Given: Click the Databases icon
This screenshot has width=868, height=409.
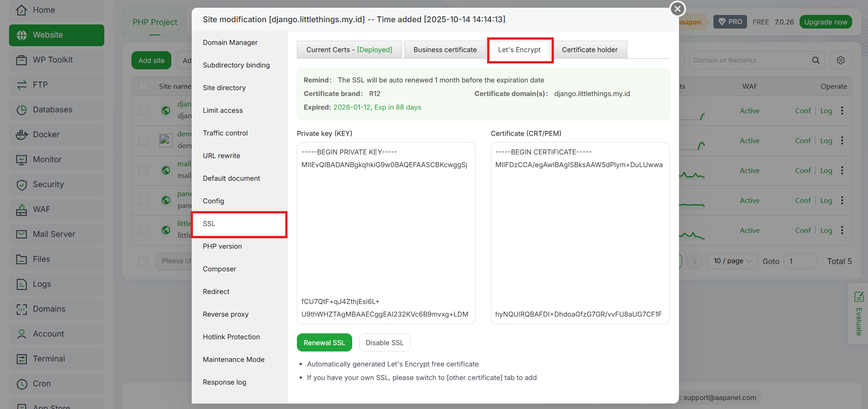Looking at the screenshot, I should 21,110.
